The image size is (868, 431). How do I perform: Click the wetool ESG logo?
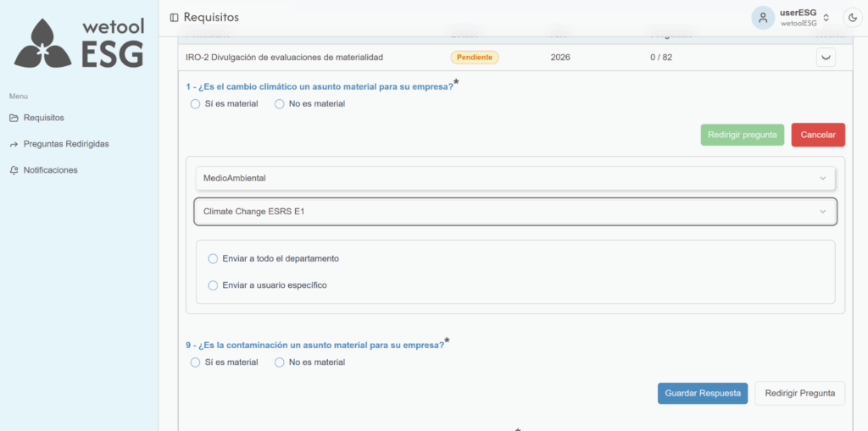79,42
